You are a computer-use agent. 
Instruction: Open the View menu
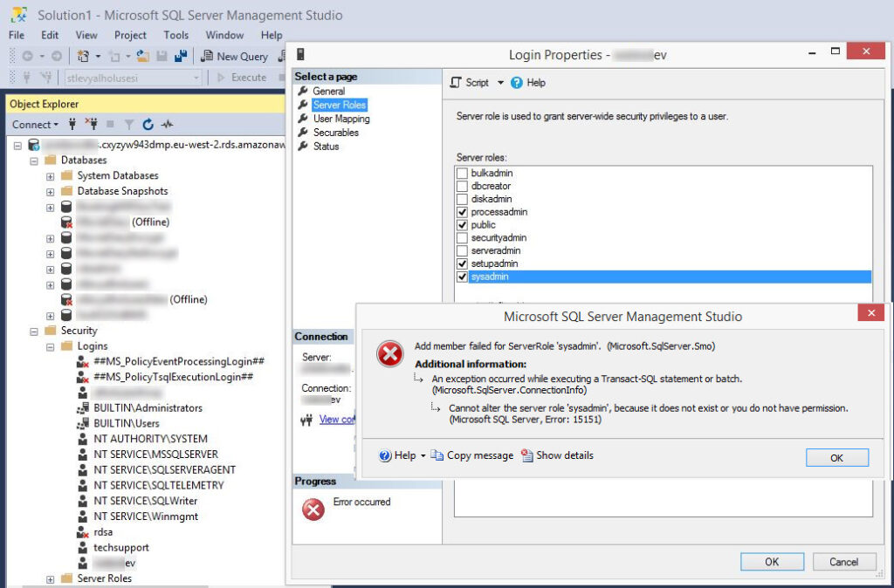click(86, 35)
